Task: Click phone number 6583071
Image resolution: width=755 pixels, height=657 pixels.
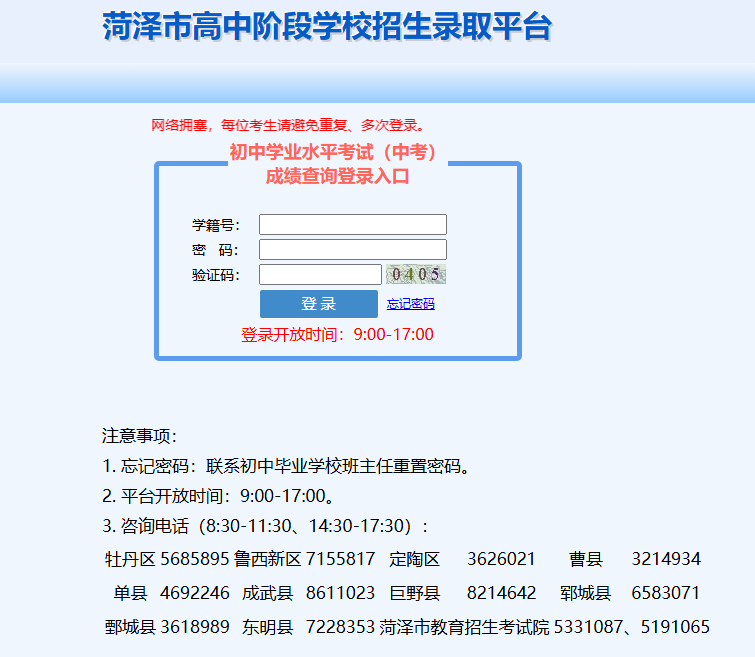Action: click(x=666, y=593)
